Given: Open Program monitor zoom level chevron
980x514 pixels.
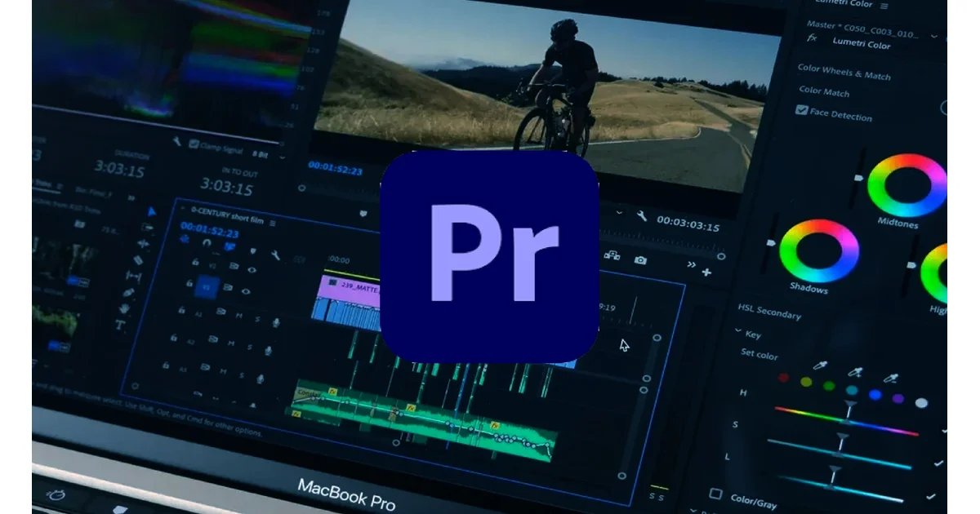Looking at the screenshot, I should click(619, 213).
